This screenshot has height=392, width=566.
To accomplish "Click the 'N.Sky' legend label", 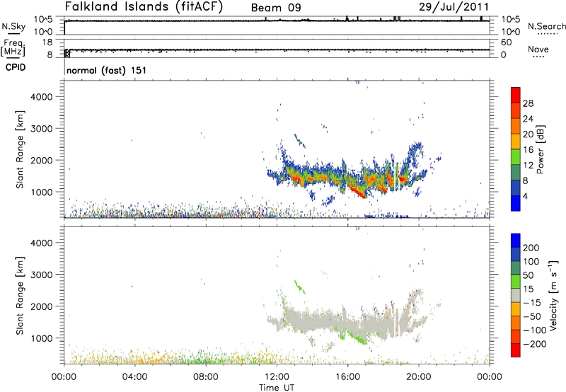I will coord(13,26).
